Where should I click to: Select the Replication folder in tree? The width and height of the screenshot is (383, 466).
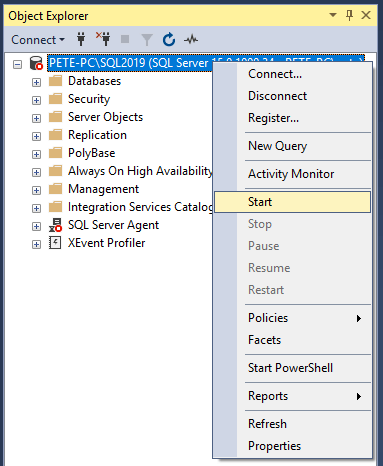point(97,135)
